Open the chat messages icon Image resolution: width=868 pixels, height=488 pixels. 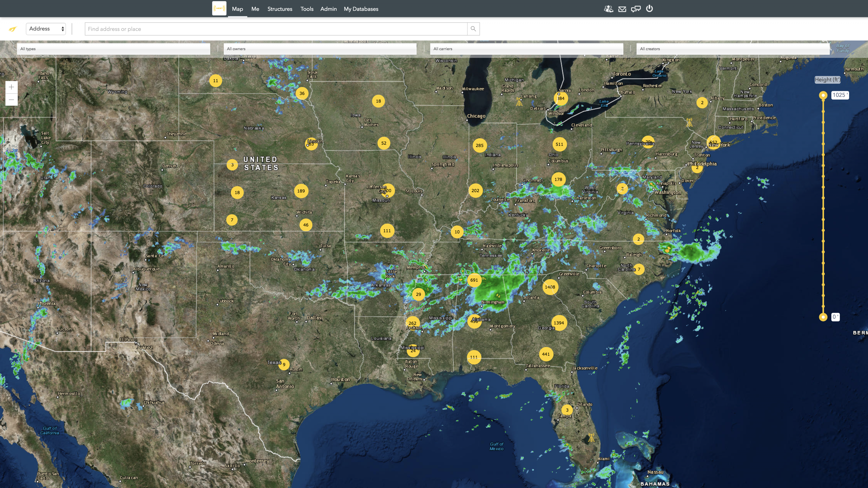point(636,9)
